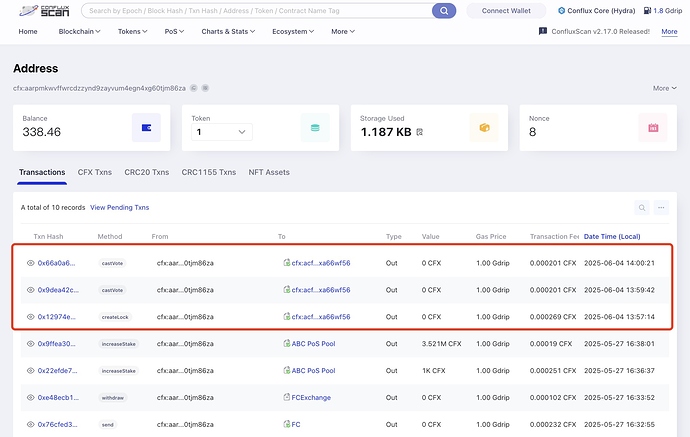Screen dimensions: 690x437
Task: Click contract icon beside FCExchange
Action: point(286,397)
